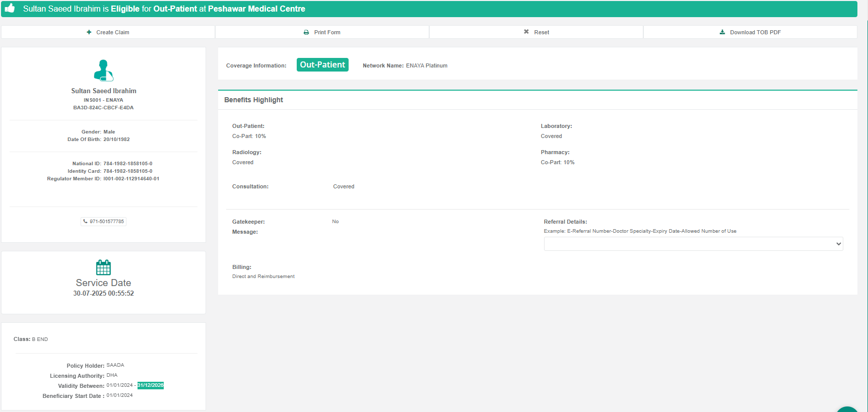Click the thumbs-up eligibility icon

click(x=10, y=8)
